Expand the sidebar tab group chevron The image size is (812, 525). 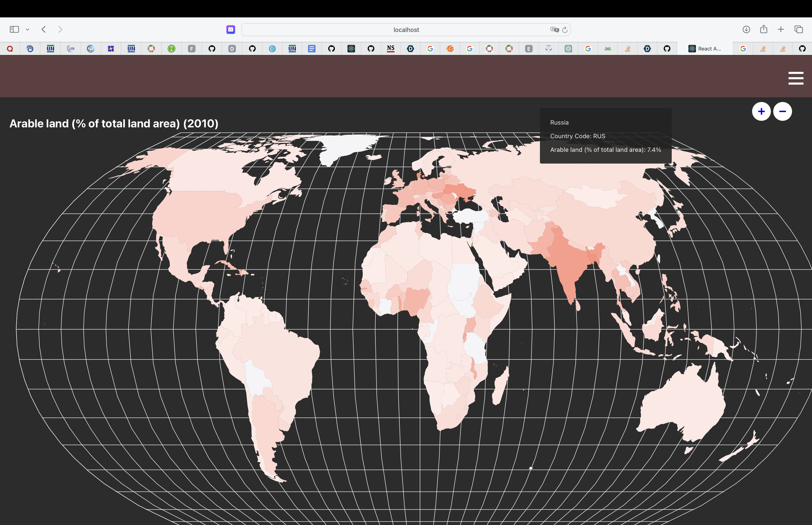point(27,30)
